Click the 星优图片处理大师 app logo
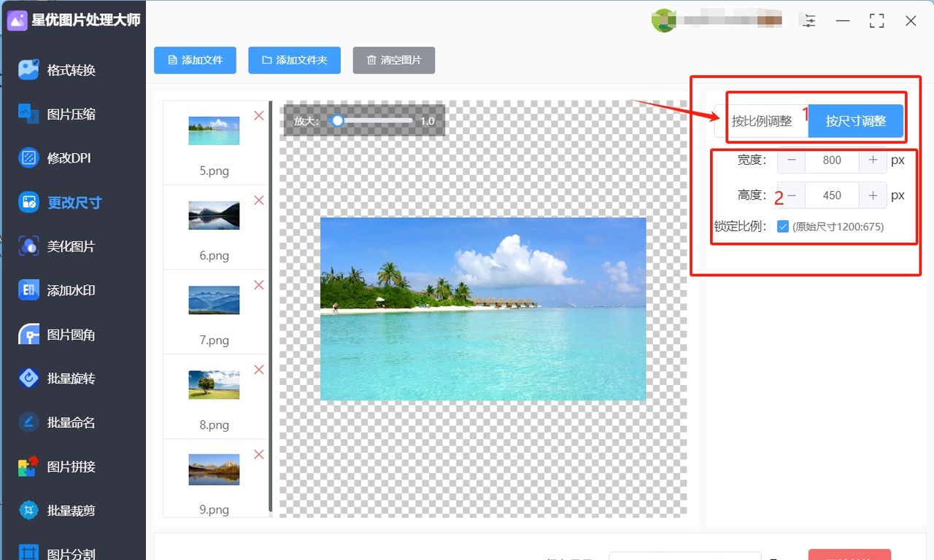 17,20
